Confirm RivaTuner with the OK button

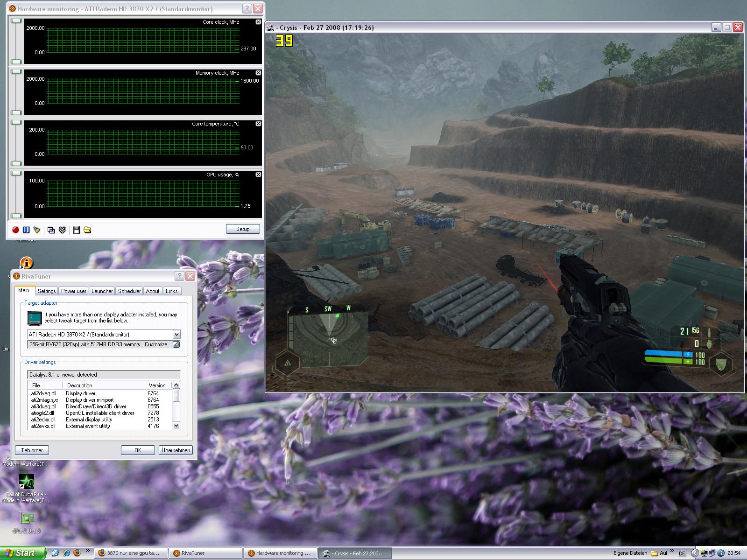point(138,450)
